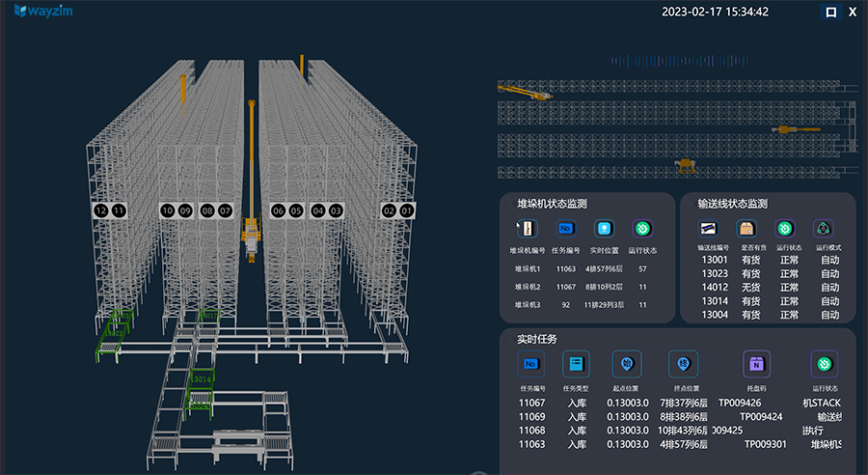Click task 11069 in 实时任务 list
The width and height of the screenshot is (868, 475).
531,417
